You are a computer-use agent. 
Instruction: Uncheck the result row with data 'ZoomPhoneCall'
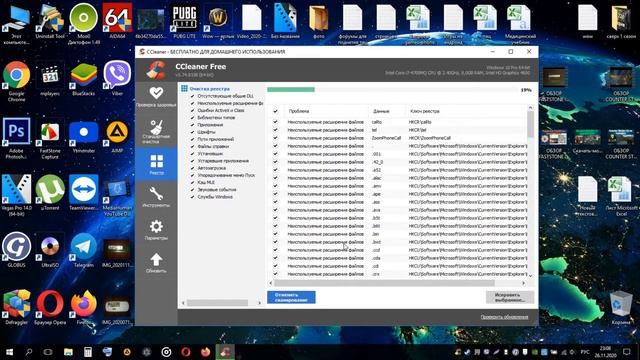(276, 138)
